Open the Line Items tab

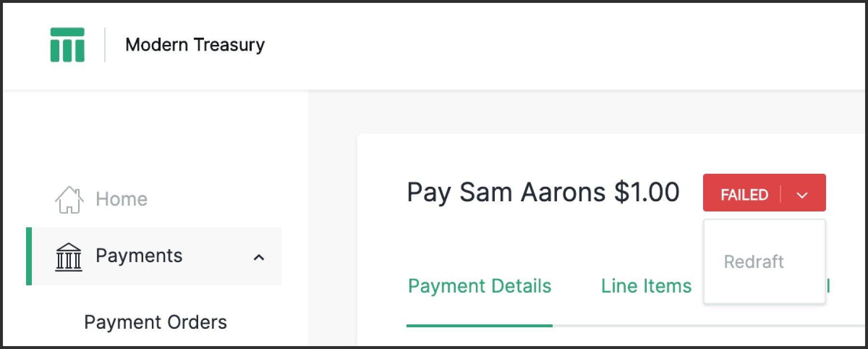tap(646, 286)
